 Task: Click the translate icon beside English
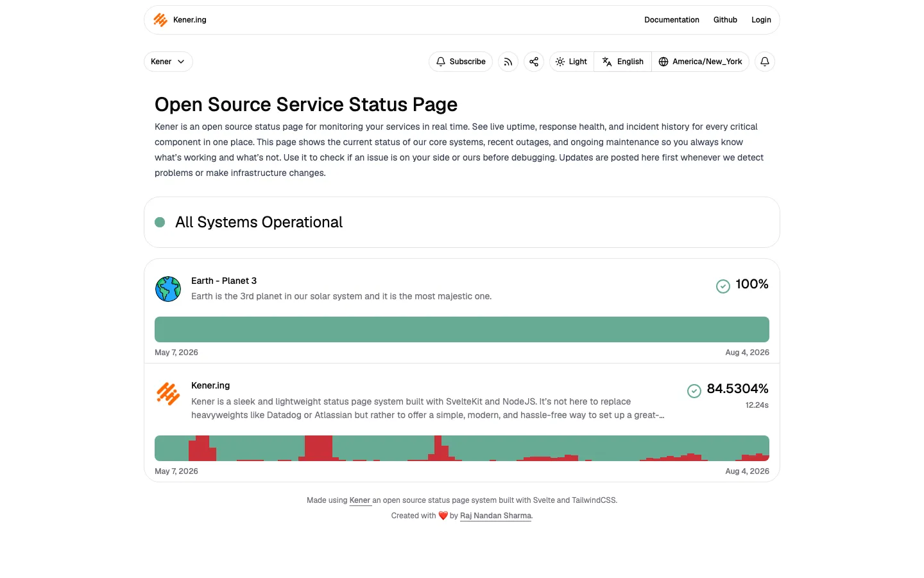(607, 62)
